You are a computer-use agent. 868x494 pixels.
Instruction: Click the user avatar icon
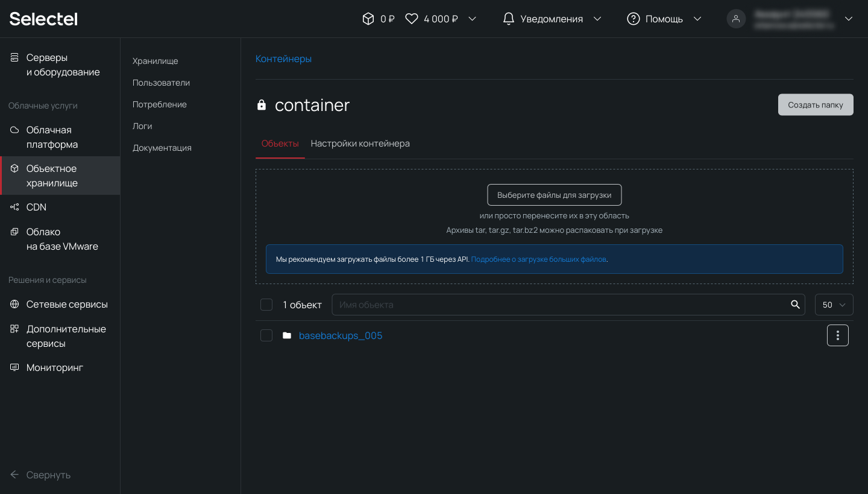tap(736, 19)
